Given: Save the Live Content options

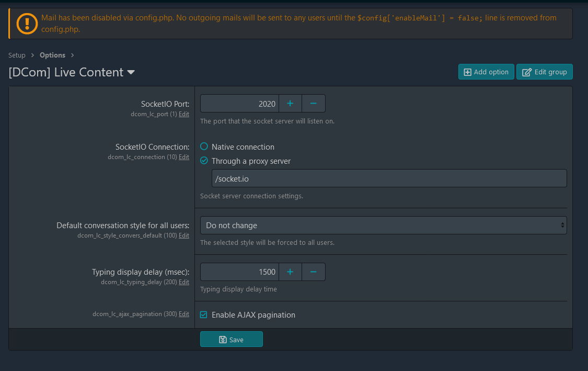Looking at the screenshot, I should pos(232,340).
